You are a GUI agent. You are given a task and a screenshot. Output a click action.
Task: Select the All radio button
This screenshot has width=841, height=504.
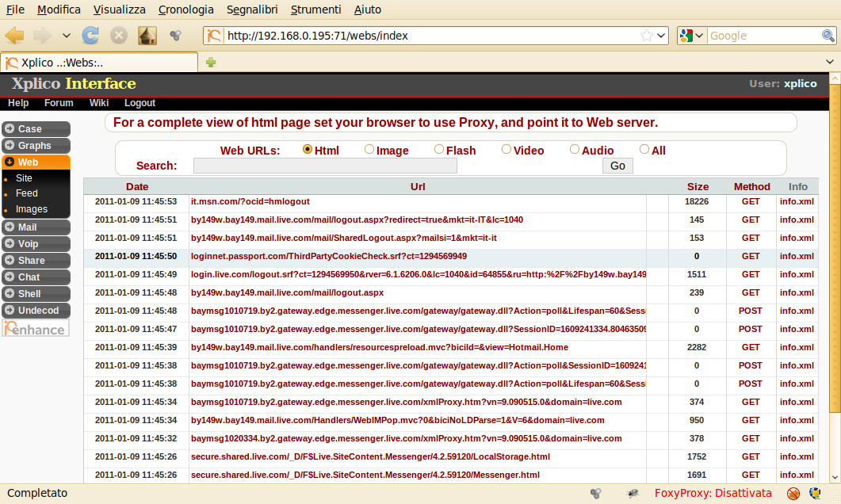(644, 150)
